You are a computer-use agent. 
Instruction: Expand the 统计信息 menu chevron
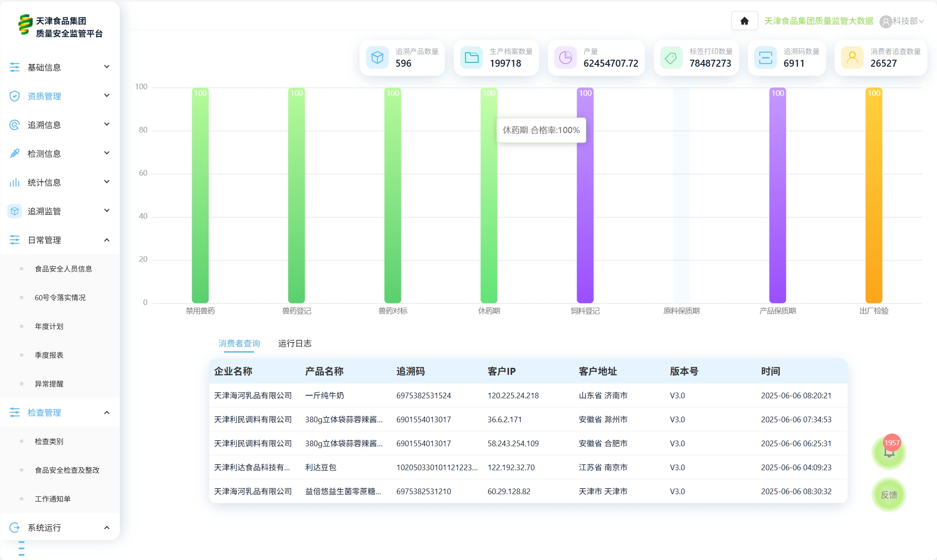pyautogui.click(x=107, y=182)
